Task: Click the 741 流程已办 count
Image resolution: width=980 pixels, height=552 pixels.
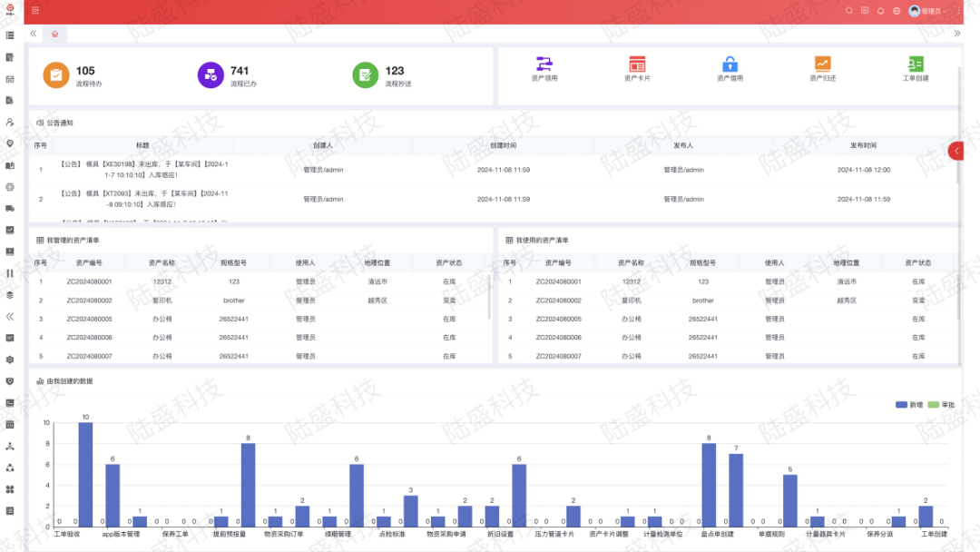Action: coord(240,71)
